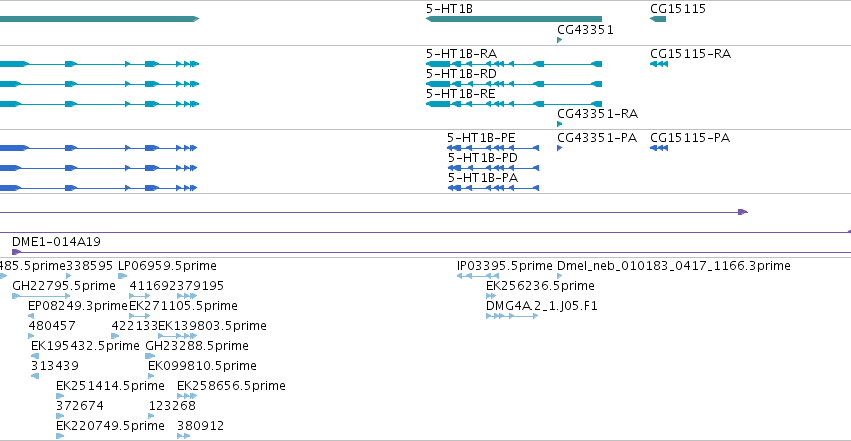
Task: Click the CG43351-PA protein marker
Action: (560, 148)
